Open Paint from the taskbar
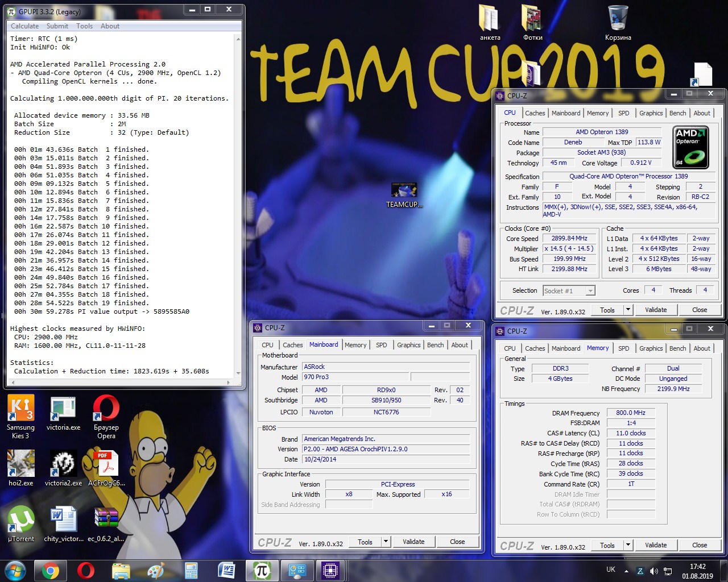The height and width of the screenshot is (582, 728). 156,570
